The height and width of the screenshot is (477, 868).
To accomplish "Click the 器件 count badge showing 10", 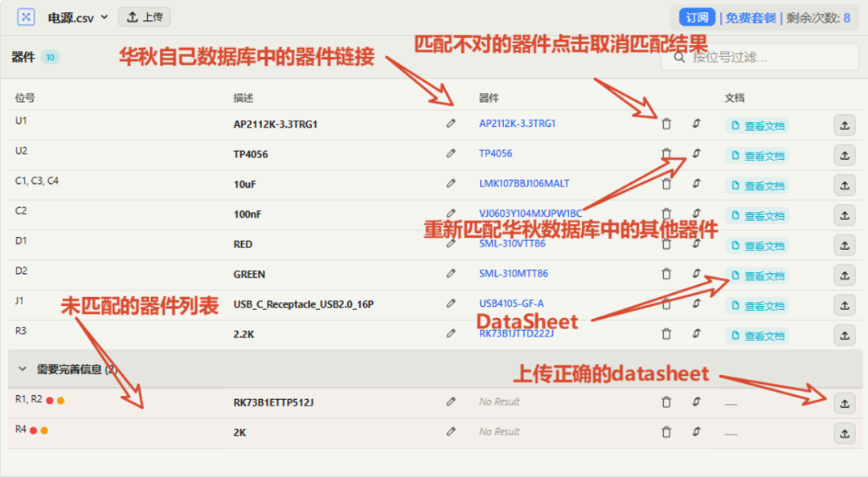I will coord(50,57).
